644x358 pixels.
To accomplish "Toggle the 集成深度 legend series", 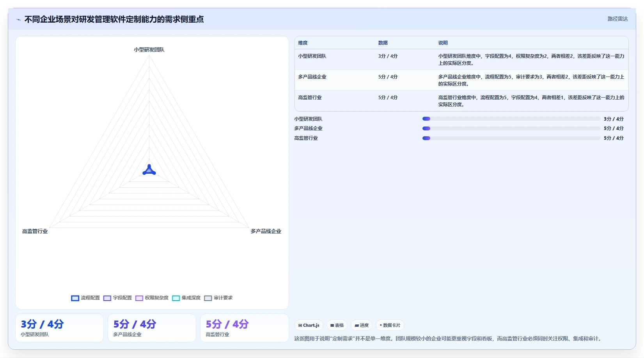I will (186, 298).
